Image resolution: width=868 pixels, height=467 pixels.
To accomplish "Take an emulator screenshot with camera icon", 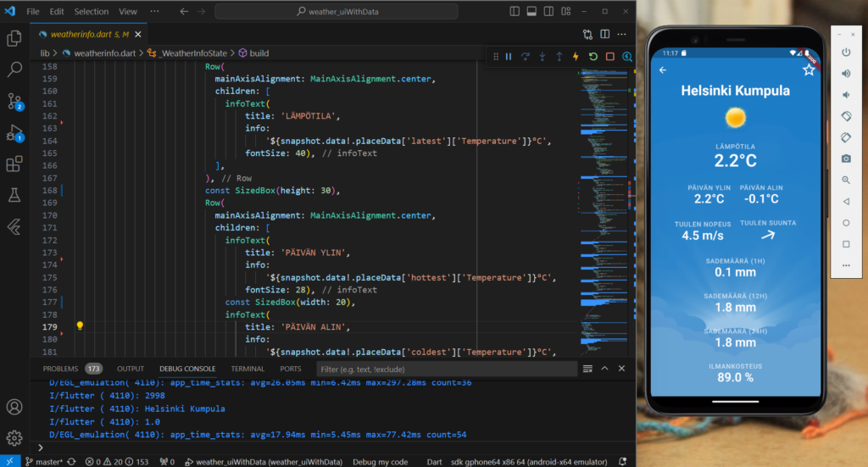I will (845, 158).
